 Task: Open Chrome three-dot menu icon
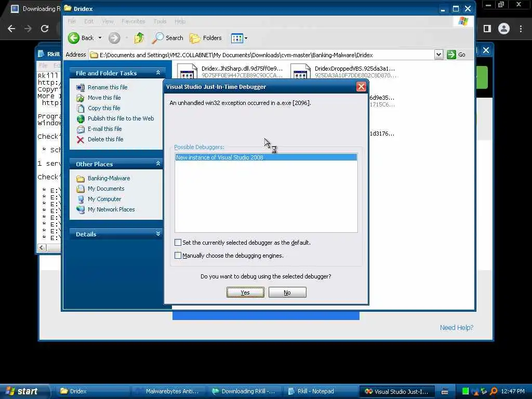point(521,29)
